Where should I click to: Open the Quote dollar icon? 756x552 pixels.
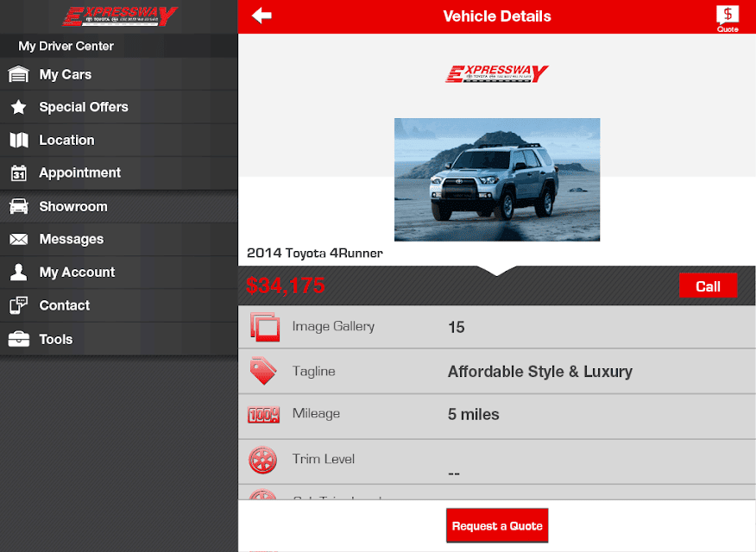coord(727,19)
